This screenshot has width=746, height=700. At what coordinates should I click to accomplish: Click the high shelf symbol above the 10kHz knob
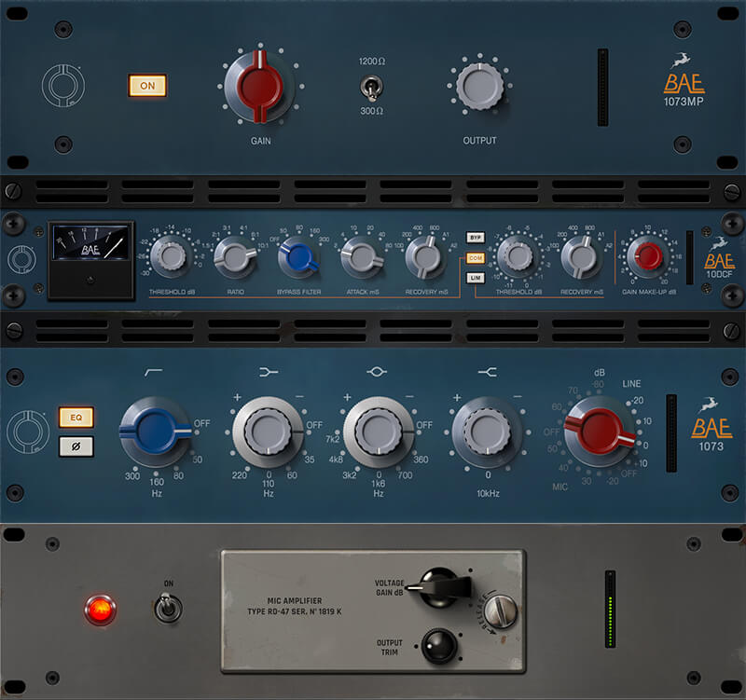tap(488, 372)
